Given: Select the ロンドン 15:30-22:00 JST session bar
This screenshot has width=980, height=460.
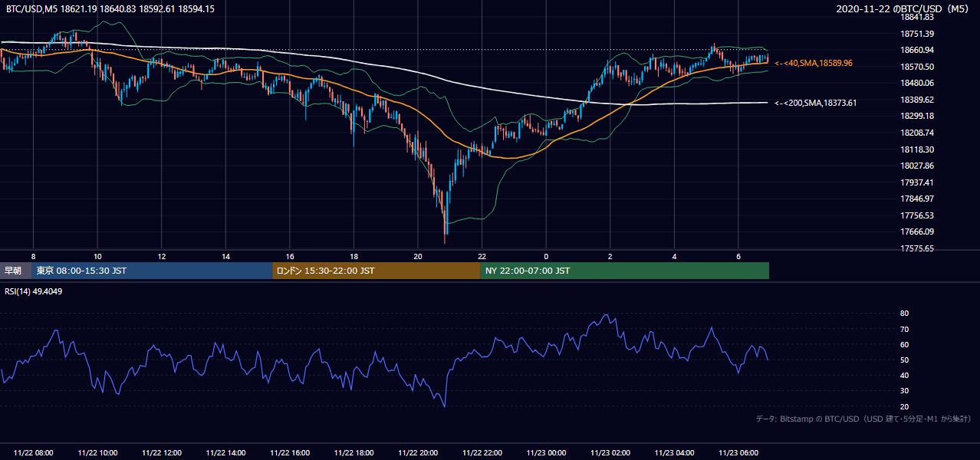Looking at the screenshot, I should coord(377,271).
